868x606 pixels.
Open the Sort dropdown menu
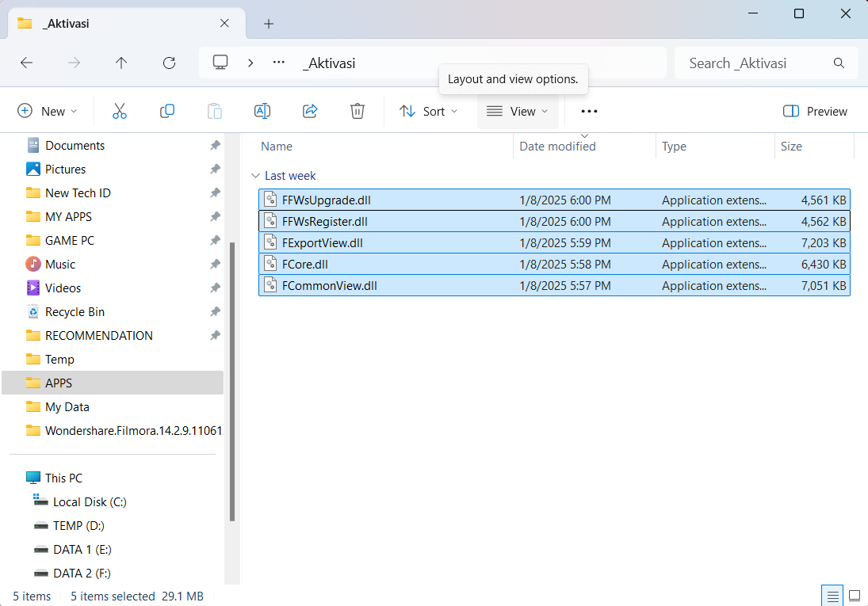click(x=429, y=112)
